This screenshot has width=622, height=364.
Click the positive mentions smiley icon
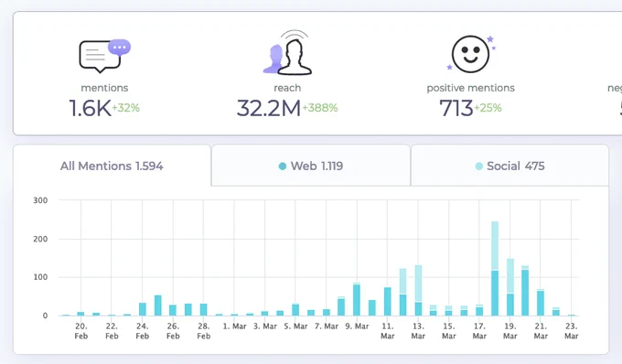point(471,54)
